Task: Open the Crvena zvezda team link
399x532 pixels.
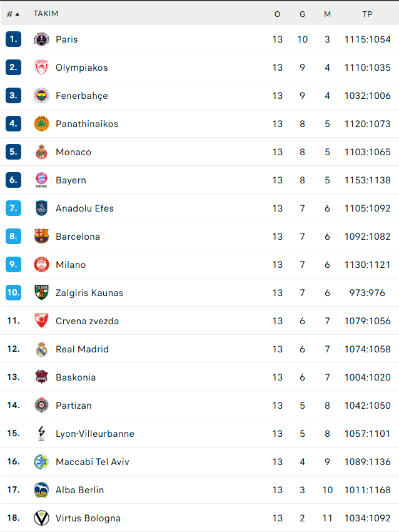Action: pos(87,321)
